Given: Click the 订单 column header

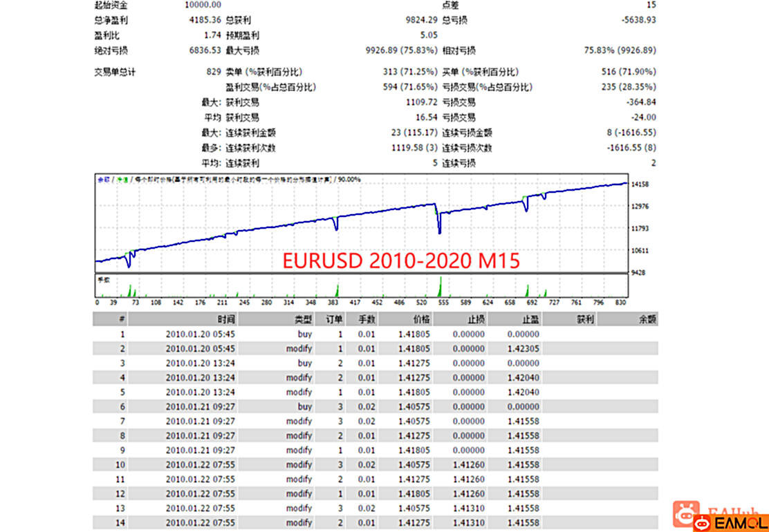Looking at the screenshot, I should tap(335, 319).
